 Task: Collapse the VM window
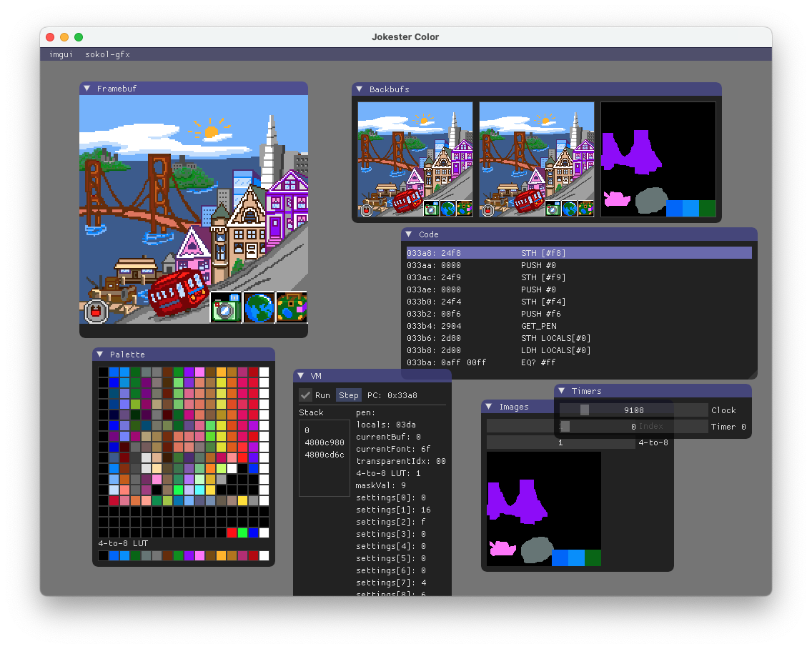301,375
